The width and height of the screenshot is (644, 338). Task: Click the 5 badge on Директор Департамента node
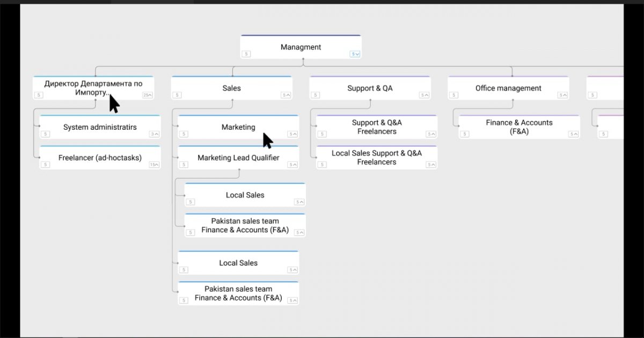point(39,95)
